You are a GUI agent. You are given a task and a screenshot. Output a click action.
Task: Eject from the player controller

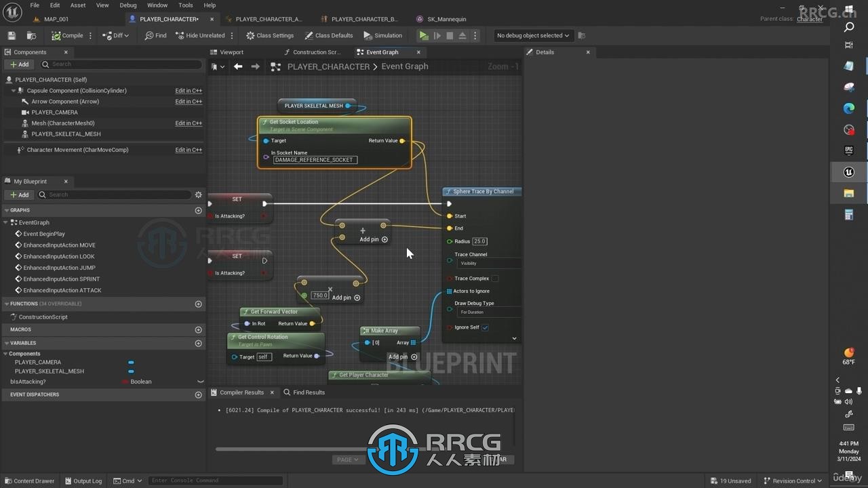click(x=462, y=35)
